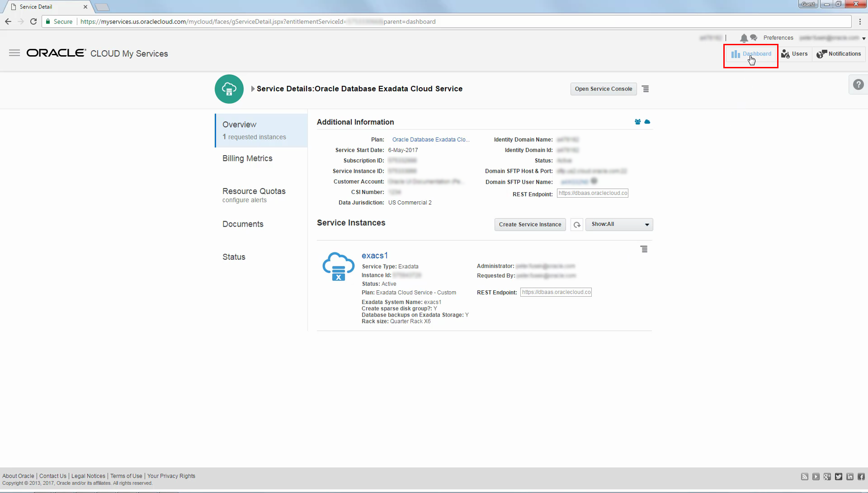Select the 'US Commercial 2' data jurisdiction text
The width and height of the screenshot is (868, 493).
[x=410, y=203]
